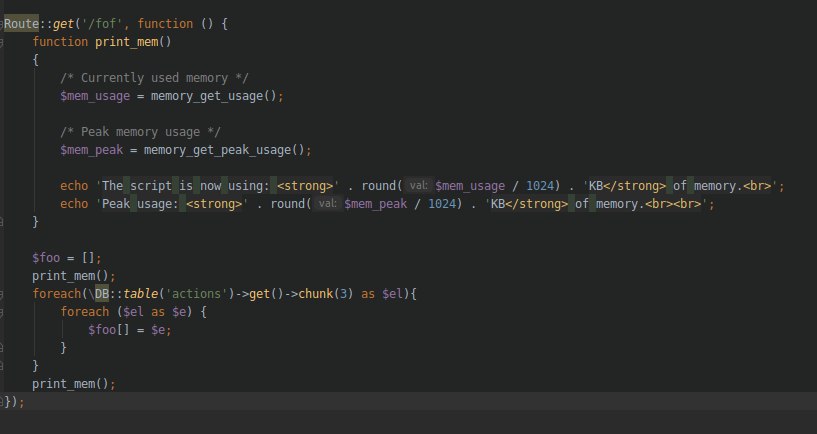Click $e in inner foreach header
The image size is (817, 434).
click(179, 312)
